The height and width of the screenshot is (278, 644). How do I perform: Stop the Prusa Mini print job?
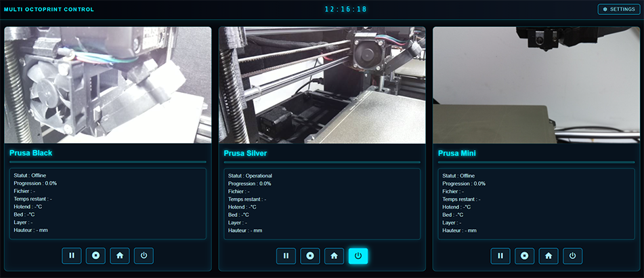tap(525, 256)
